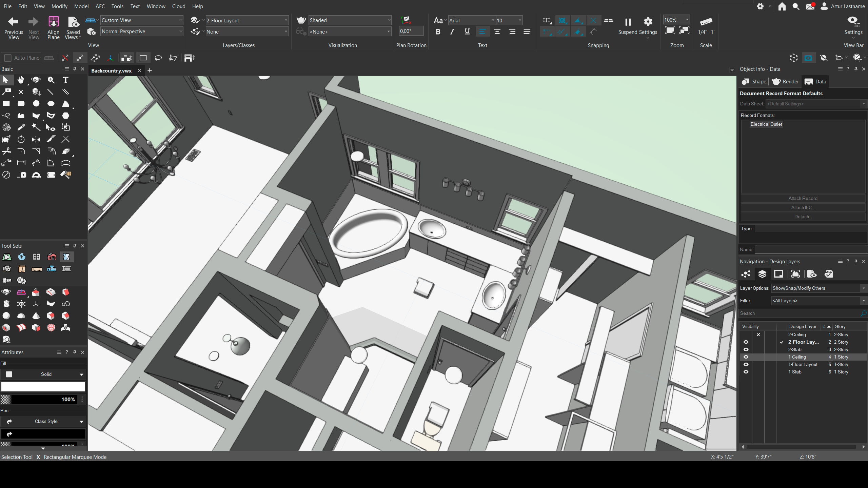Image resolution: width=868 pixels, height=488 pixels.
Task: Activate the Rotate tool
Action: click(21, 139)
